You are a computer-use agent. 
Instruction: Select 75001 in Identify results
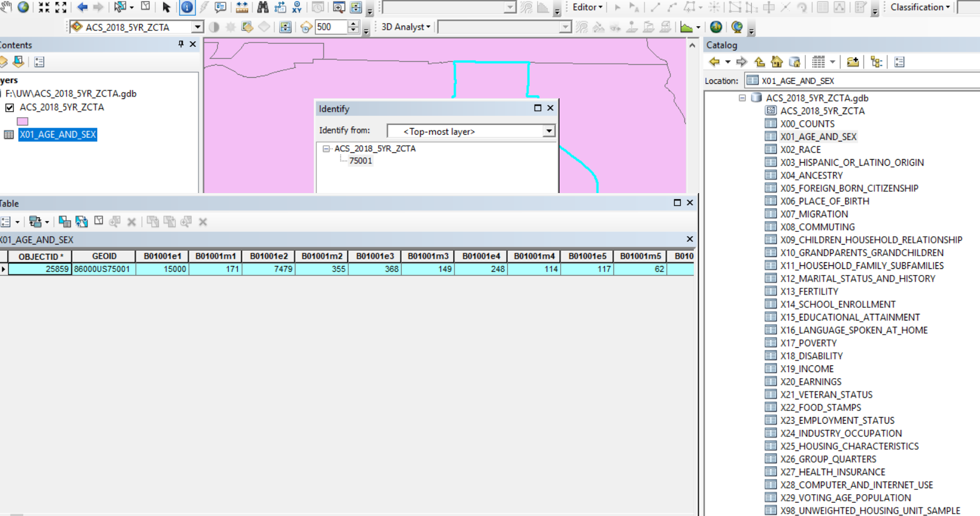pos(360,161)
